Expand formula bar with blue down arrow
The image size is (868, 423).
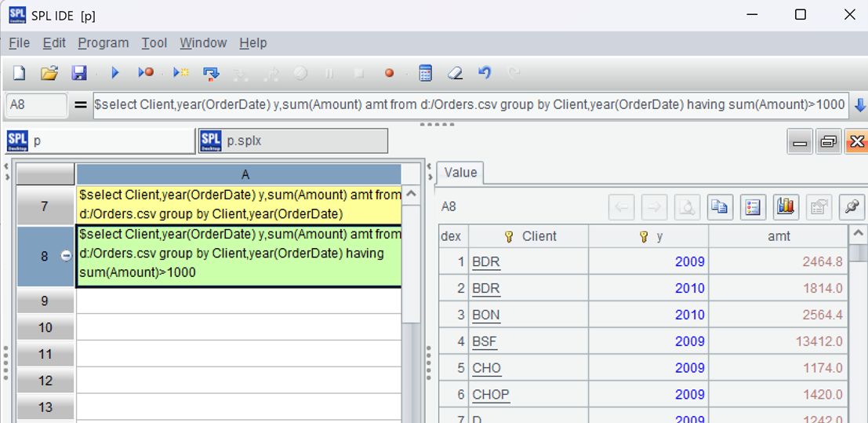pyautogui.click(x=859, y=105)
